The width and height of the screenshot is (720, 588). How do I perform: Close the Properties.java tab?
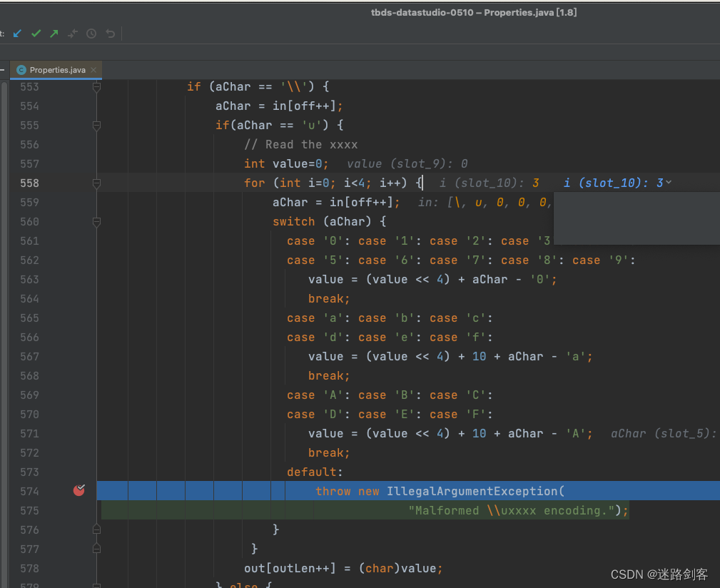93,70
